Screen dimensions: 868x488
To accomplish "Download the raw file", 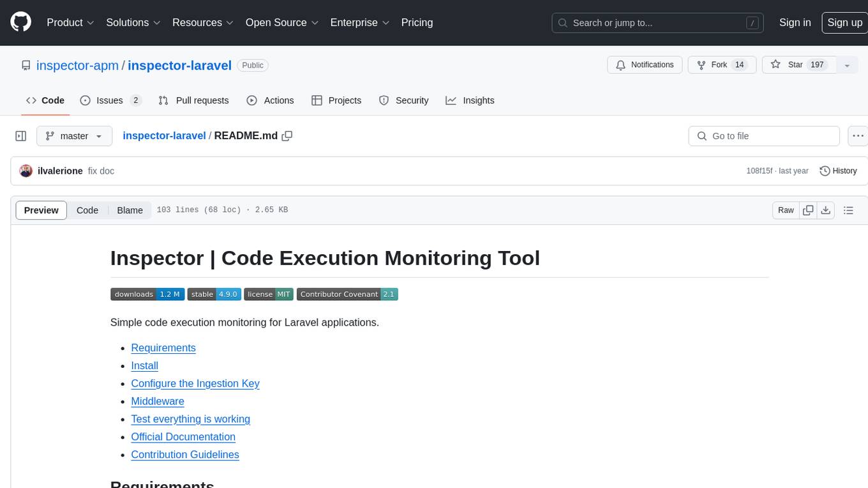I will click(825, 210).
